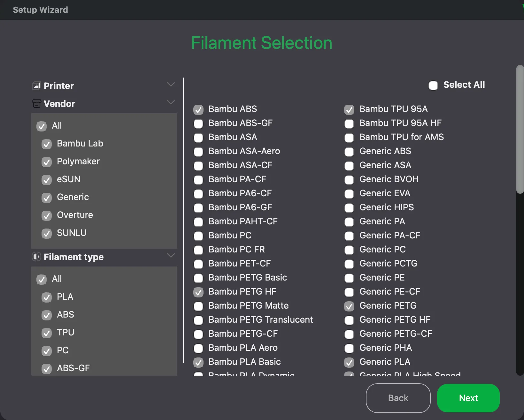Viewport: 524px width, 420px height.
Task: Enable Bambu ABS-GF filament
Action: coord(198,124)
